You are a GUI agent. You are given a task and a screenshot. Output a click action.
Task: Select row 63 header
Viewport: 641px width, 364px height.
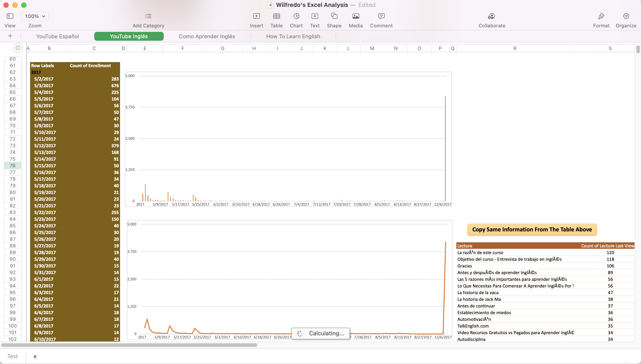click(12, 79)
